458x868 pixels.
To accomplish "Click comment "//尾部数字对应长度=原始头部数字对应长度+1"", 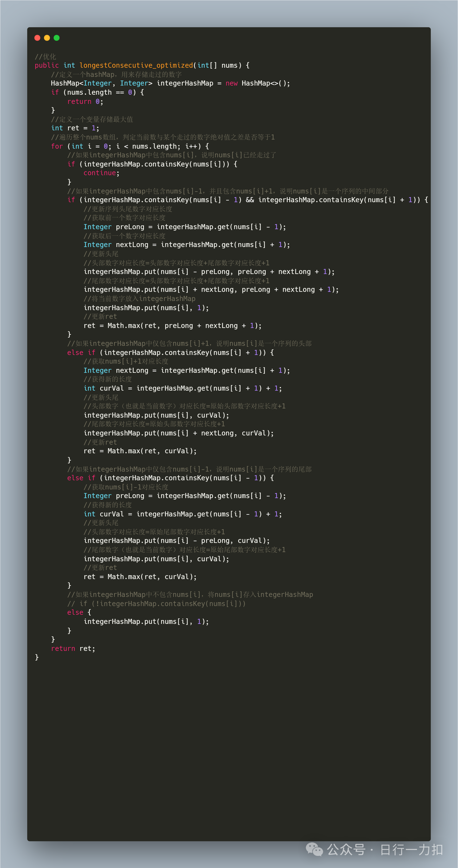I will pyautogui.click(x=154, y=424).
